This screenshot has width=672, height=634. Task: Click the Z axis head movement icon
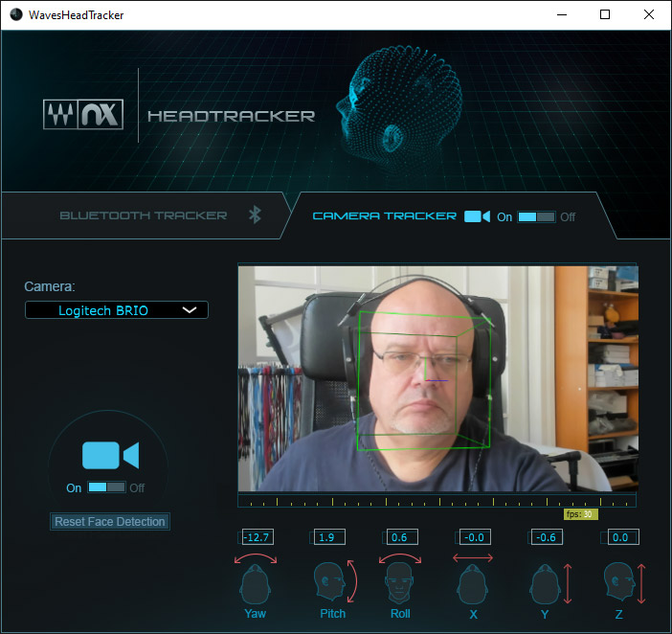pos(617,580)
